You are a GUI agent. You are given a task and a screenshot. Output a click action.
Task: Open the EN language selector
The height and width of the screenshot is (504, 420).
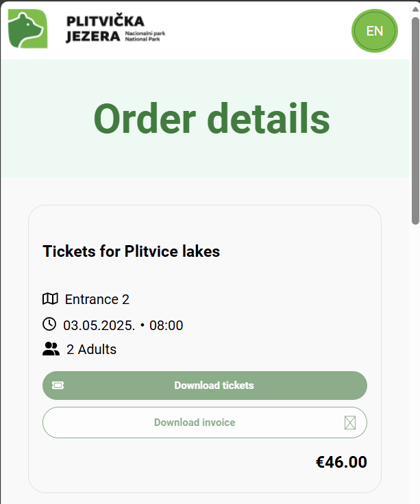pos(374,31)
